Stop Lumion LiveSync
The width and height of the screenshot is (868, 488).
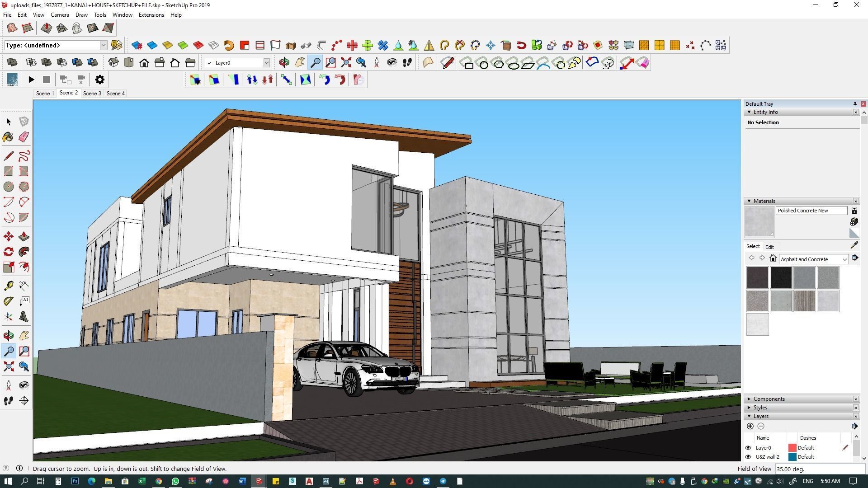point(46,80)
